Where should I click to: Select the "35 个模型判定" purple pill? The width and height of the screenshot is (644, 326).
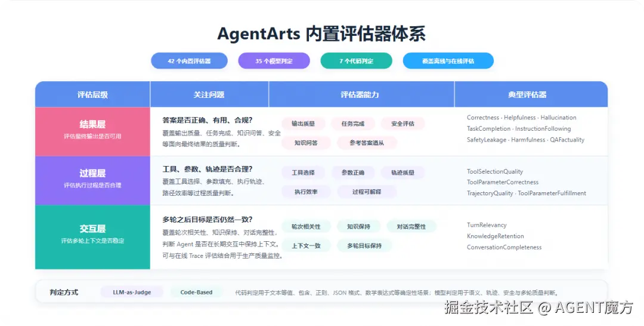pyautogui.click(x=274, y=61)
